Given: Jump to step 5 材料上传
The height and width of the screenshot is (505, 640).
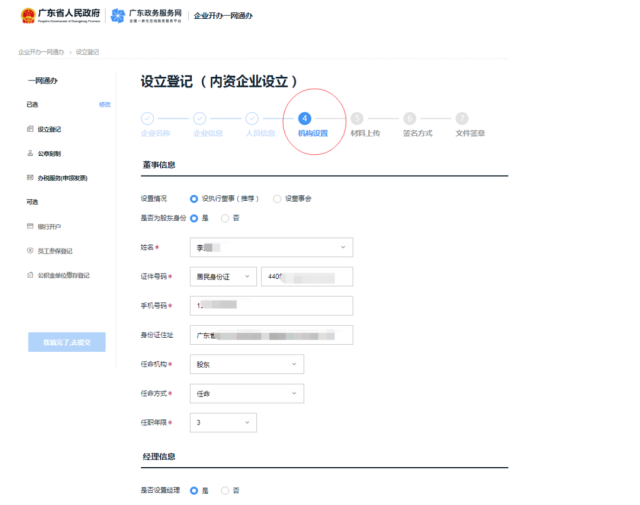Looking at the screenshot, I should point(357,118).
